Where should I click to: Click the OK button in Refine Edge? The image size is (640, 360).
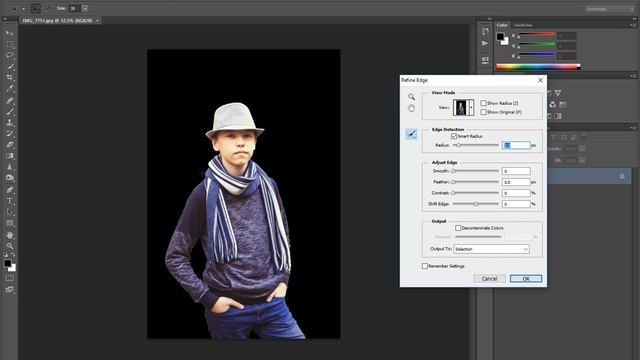pos(526,278)
